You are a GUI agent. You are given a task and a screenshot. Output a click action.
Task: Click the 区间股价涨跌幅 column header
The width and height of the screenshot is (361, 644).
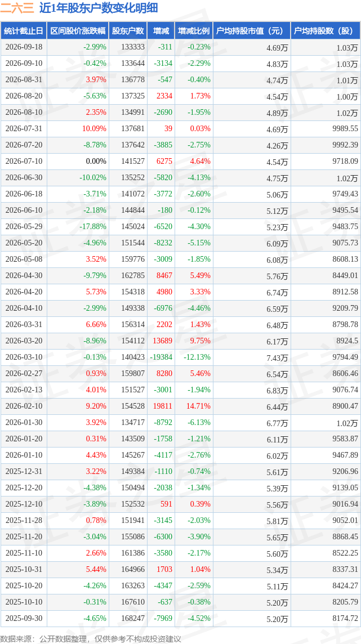click(78, 31)
